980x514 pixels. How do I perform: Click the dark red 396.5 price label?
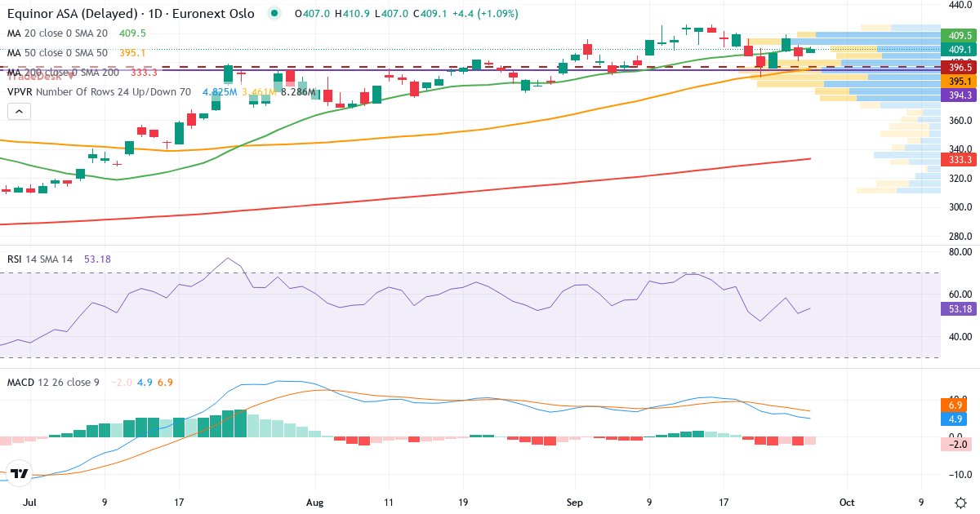tap(960, 68)
